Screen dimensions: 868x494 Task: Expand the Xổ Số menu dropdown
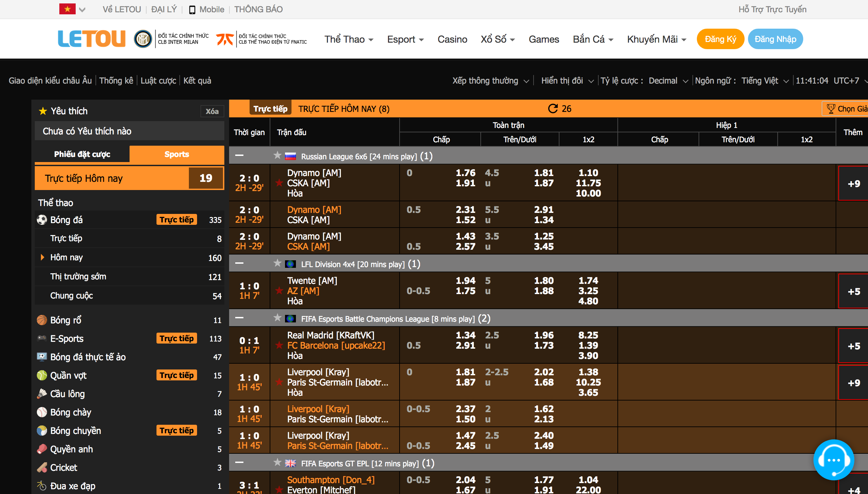tap(498, 40)
